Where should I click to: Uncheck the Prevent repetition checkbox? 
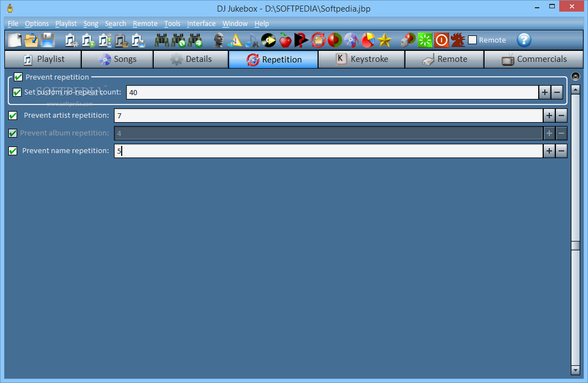pyautogui.click(x=18, y=77)
